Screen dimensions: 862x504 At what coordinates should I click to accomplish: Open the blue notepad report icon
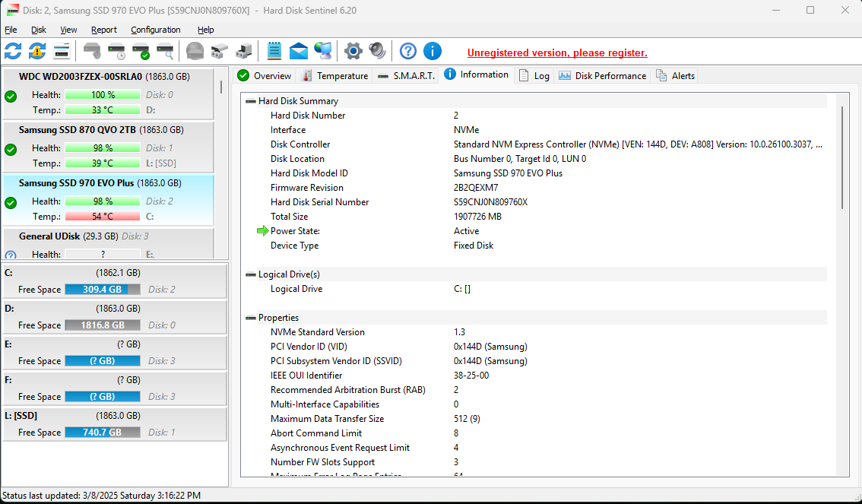(x=274, y=51)
